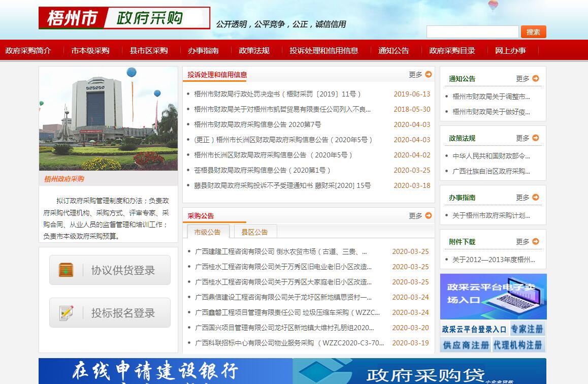Click the 投标报名登录 notepad icon
Screen dimensions: 588x384
66,313
